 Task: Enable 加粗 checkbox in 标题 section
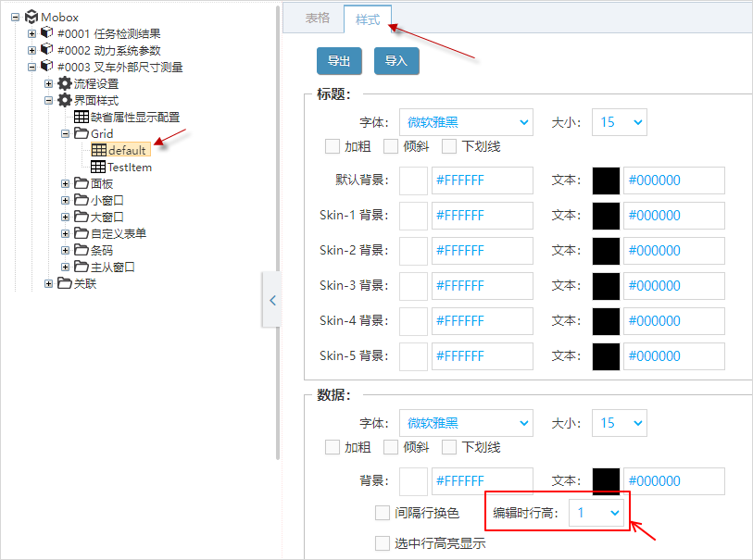pyautogui.click(x=333, y=146)
